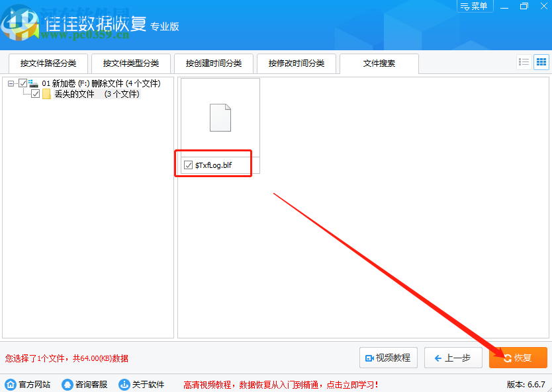Screen dimensions: 552x392
Task: Switch to the 文件搜索 tab
Action: coord(379,63)
